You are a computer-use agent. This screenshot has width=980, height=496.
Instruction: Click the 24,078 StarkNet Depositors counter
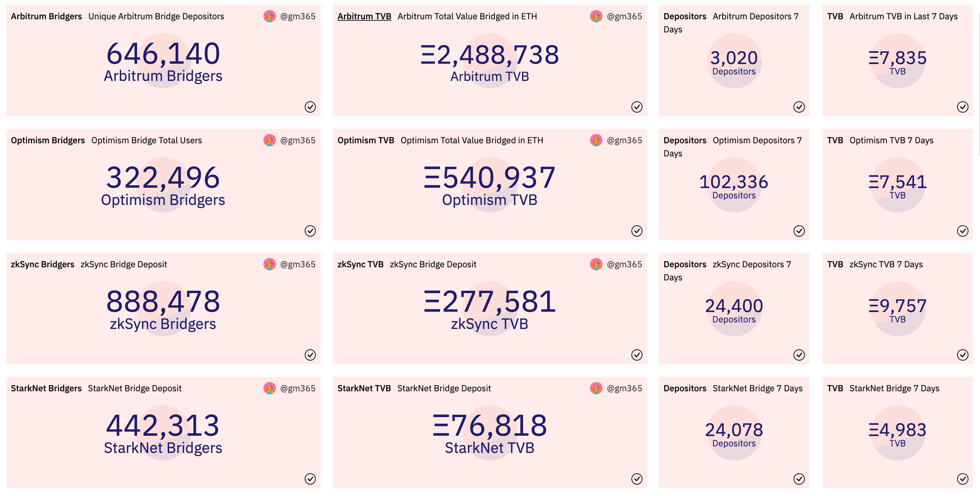(x=734, y=430)
